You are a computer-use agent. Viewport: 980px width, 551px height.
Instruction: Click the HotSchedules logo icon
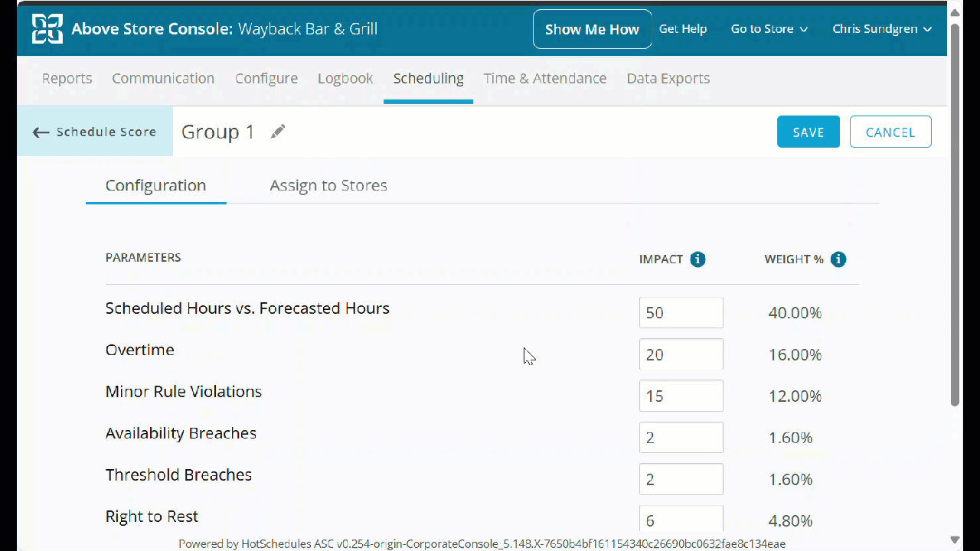(47, 29)
